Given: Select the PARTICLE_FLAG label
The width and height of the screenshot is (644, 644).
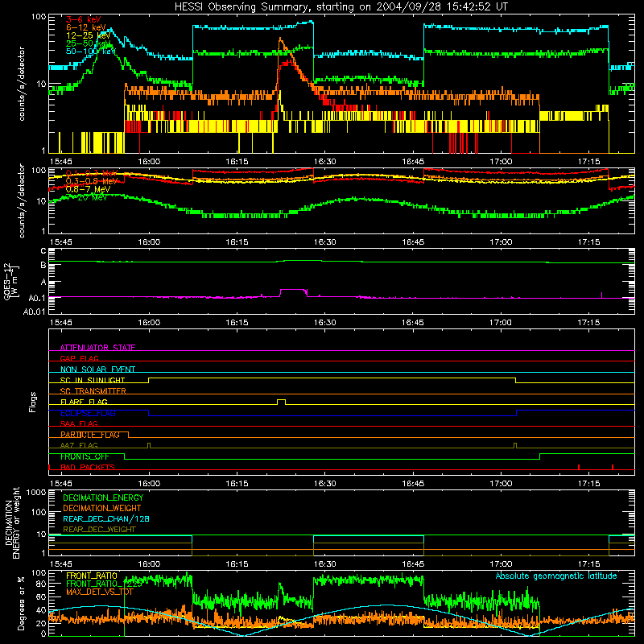Looking at the screenshot, I should 90,435.
